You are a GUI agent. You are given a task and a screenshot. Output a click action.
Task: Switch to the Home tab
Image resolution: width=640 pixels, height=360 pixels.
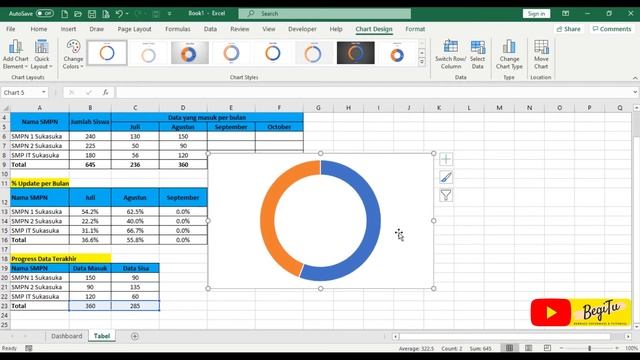(38, 29)
